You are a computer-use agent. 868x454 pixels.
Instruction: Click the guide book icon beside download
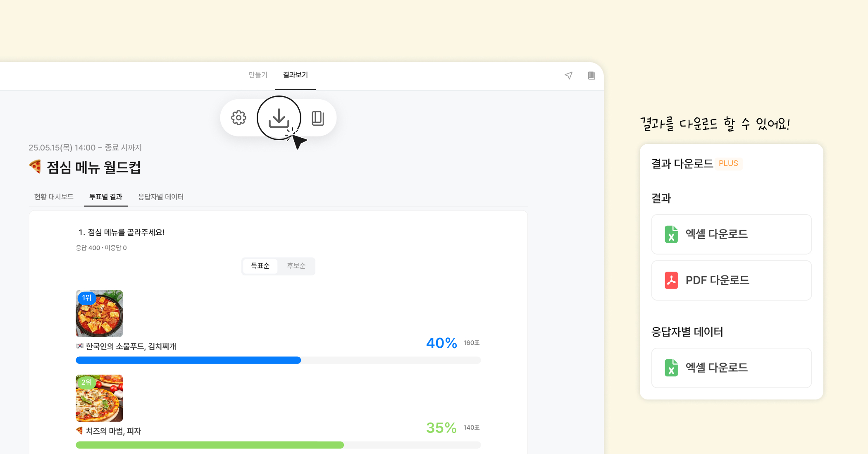pyautogui.click(x=317, y=118)
